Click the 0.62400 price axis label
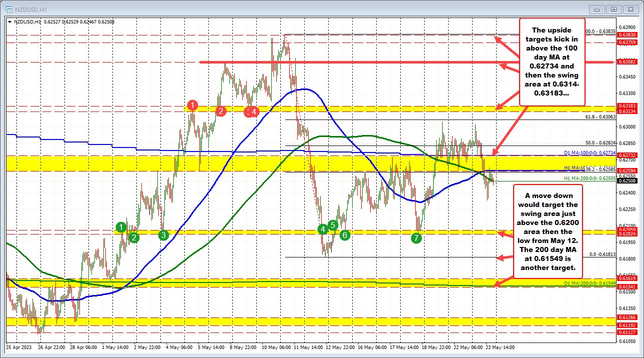This screenshot has height=358, width=644. pos(627,192)
